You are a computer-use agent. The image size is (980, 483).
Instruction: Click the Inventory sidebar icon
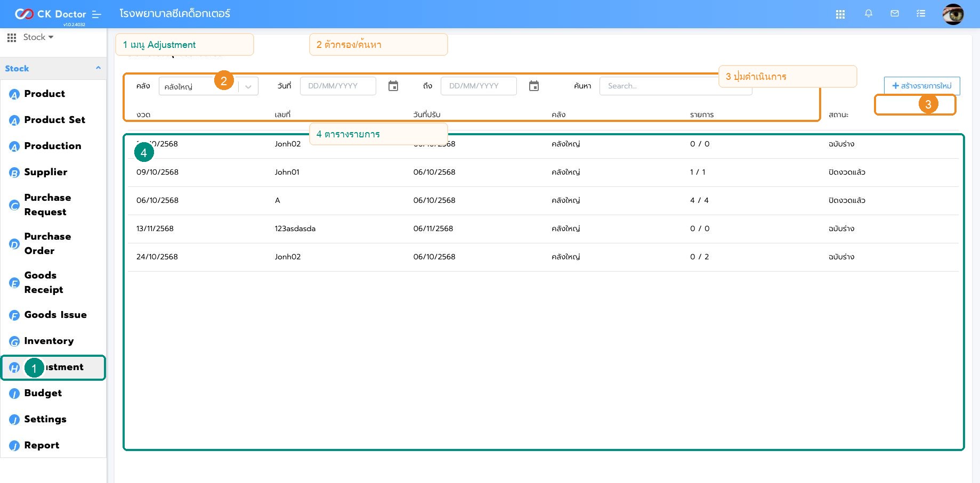coord(14,342)
